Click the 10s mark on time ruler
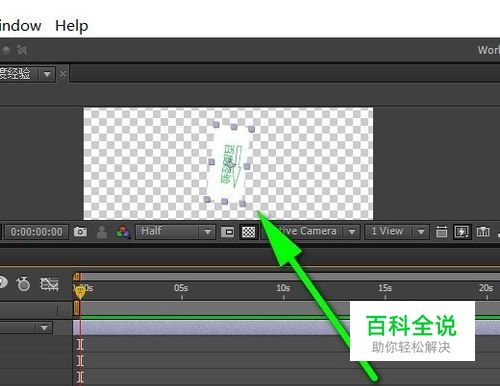 283,288
